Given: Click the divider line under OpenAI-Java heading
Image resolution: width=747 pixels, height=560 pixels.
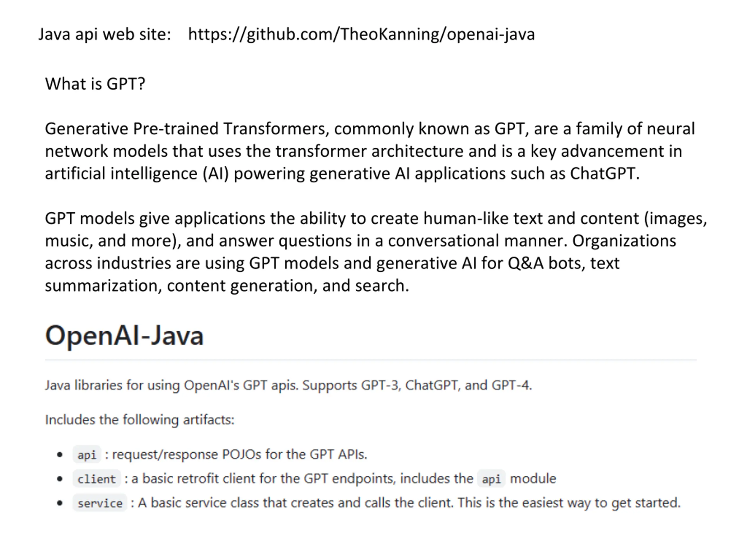Looking at the screenshot, I should [371, 360].
